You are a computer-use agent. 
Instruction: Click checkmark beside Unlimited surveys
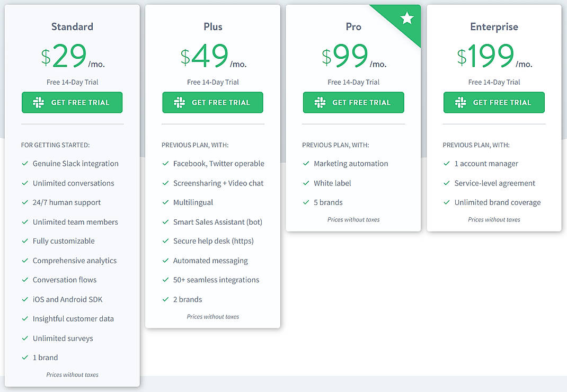[x=25, y=338]
